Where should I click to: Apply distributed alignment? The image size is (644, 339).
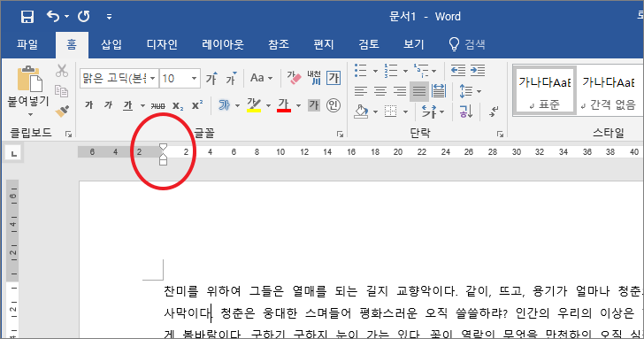[439, 91]
